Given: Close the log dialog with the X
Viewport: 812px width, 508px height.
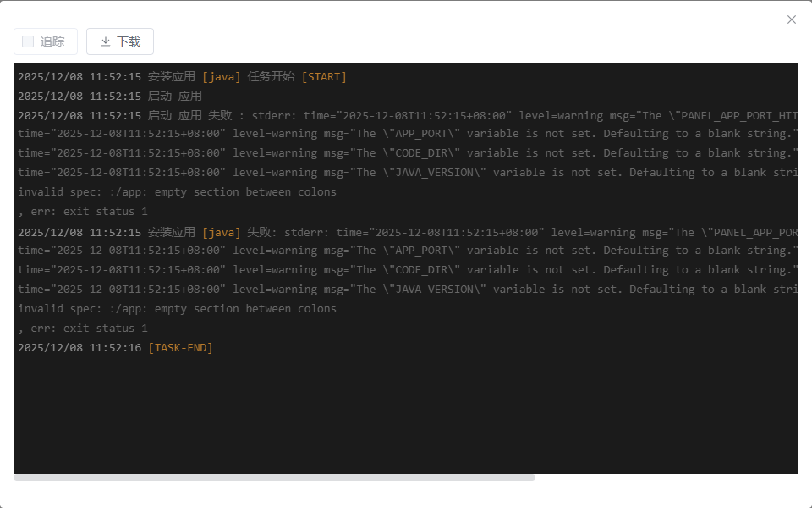Looking at the screenshot, I should tap(792, 19).
